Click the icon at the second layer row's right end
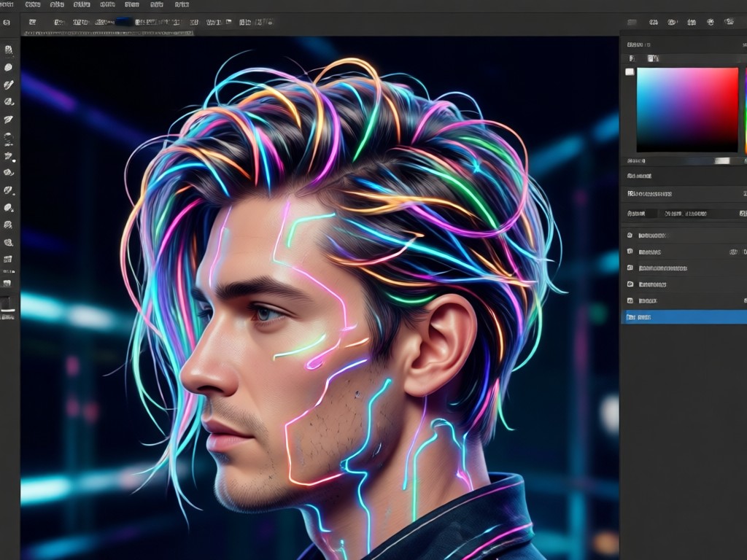 click(x=734, y=252)
